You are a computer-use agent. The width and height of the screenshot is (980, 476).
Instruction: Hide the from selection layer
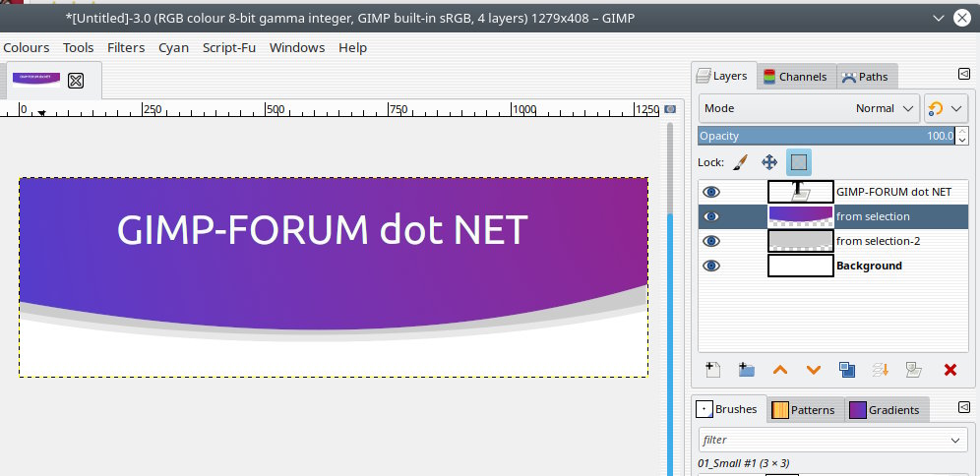click(711, 216)
